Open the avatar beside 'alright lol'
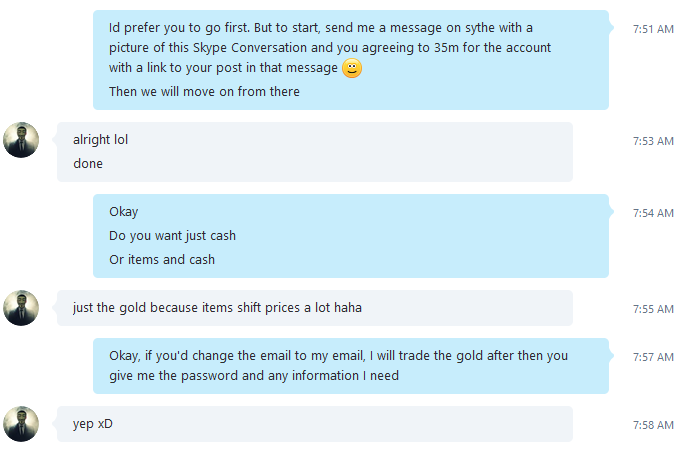Screen dimensions: 678x457 (x=21, y=140)
